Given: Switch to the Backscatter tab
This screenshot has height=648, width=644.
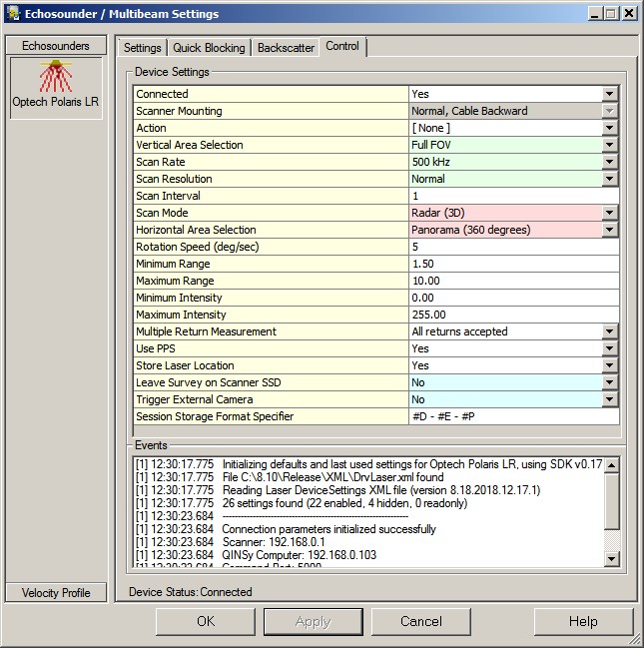Looking at the screenshot, I should point(286,48).
